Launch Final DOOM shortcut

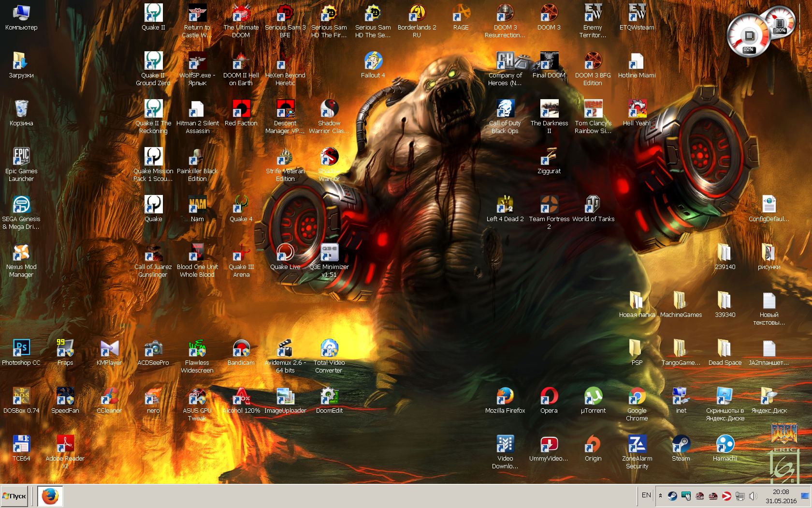click(x=549, y=65)
